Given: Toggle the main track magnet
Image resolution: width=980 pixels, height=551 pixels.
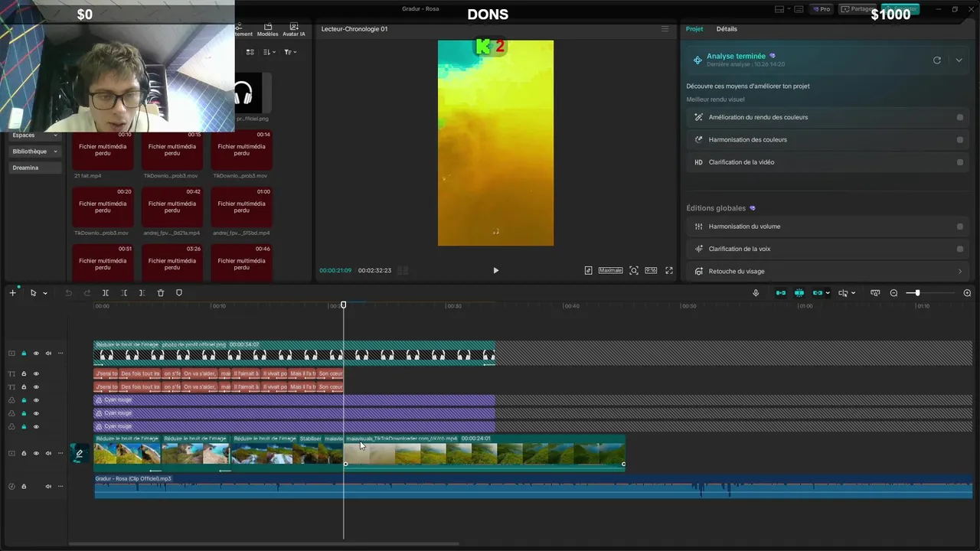Looking at the screenshot, I should (781, 293).
